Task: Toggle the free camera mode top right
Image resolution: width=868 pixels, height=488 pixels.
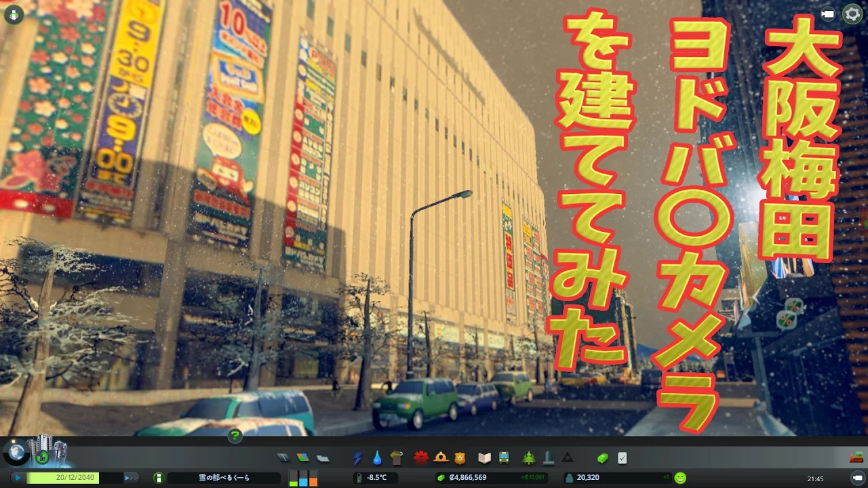Action: 828,14
